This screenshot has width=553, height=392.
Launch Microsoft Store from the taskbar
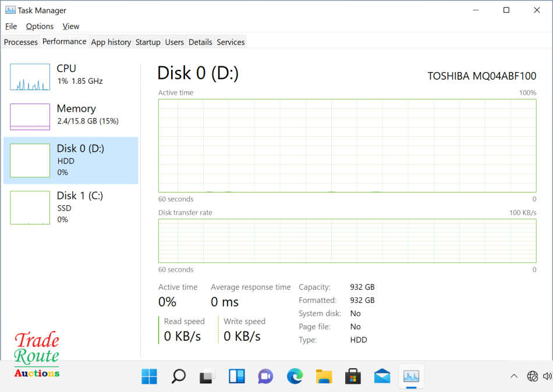point(353,376)
